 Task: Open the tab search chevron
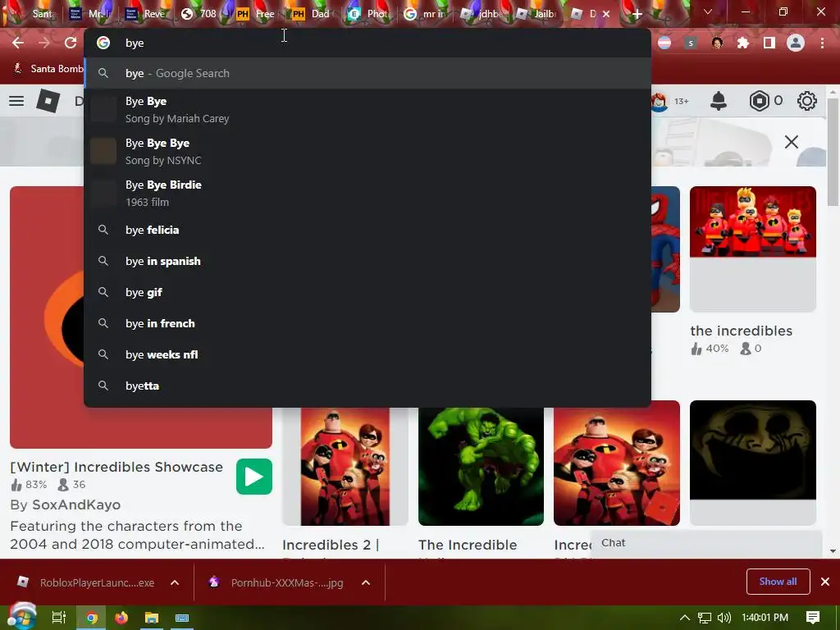coord(708,11)
